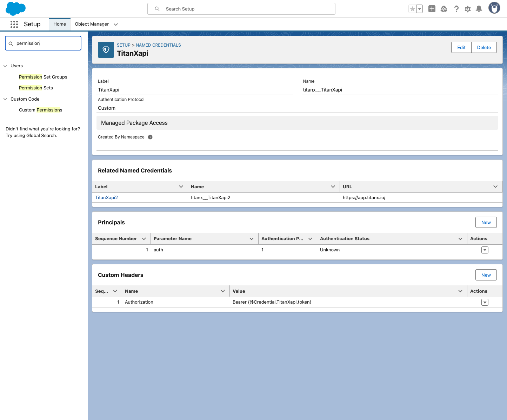
Task: Expand the Object Manager tab dropdown
Action: tap(116, 24)
